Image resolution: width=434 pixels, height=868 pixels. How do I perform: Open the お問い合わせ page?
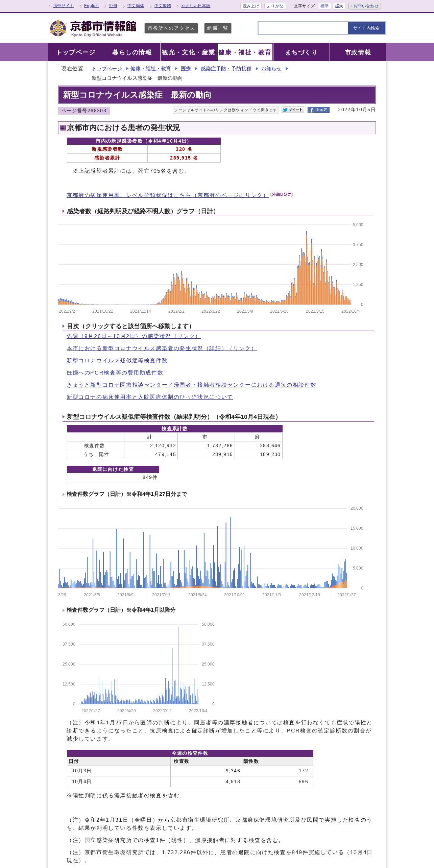(365, 6)
